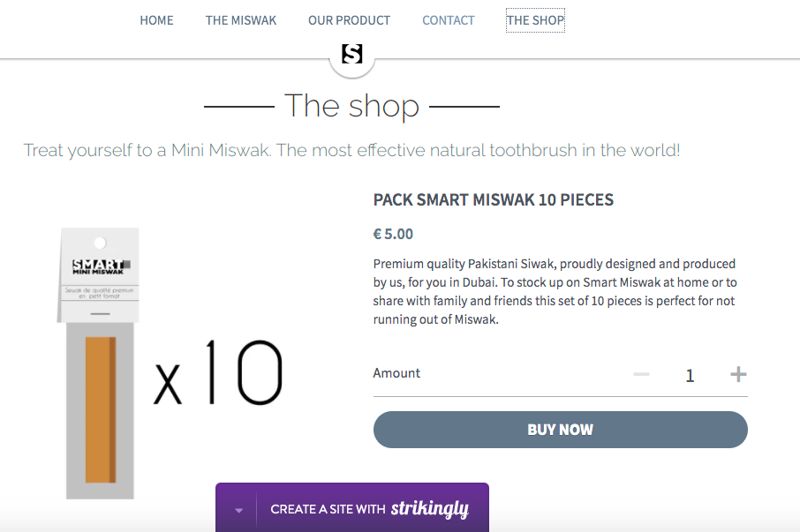This screenshot has width=800, height=532.
Task: Click the minus icon to decrease amount
Action: click(x=640, y=373)
